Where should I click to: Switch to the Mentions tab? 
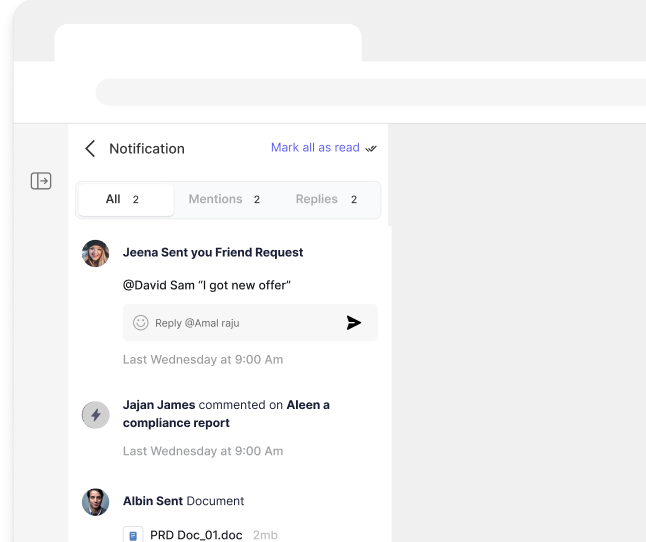225,199
